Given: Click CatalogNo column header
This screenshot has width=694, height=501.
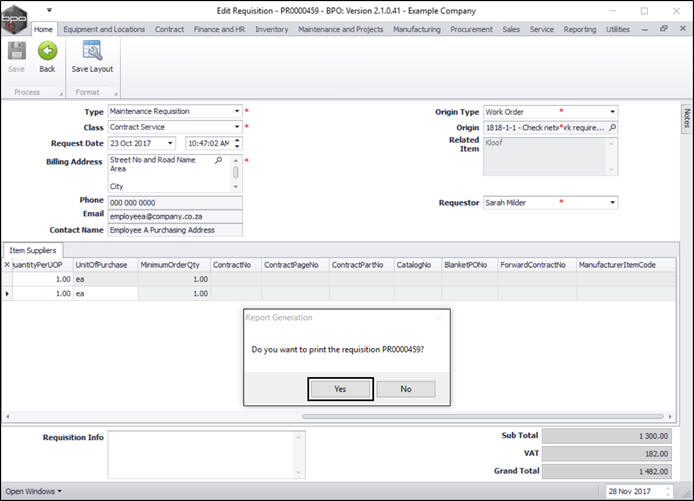Looking at the screenshot, I should 418,265.
